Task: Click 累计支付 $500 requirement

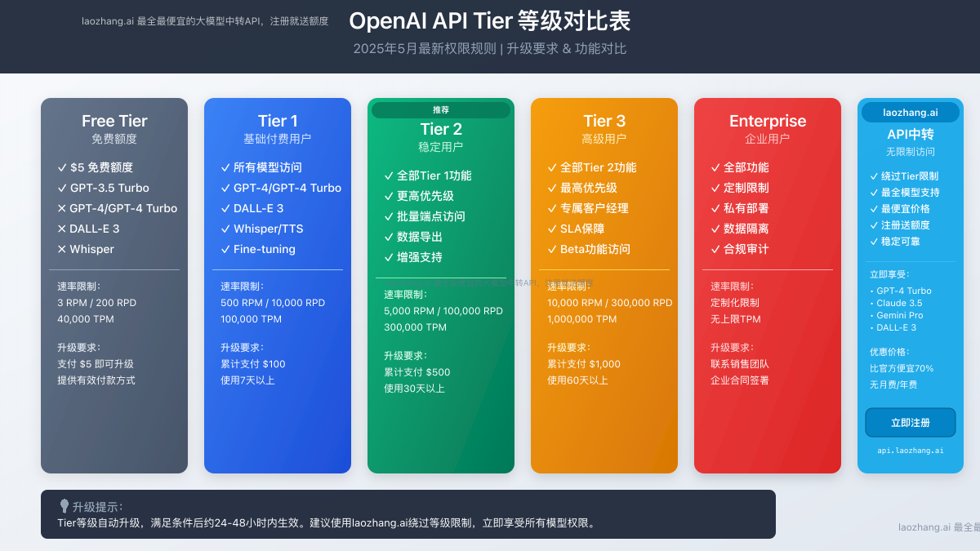Action: click(x=417, y=372)
